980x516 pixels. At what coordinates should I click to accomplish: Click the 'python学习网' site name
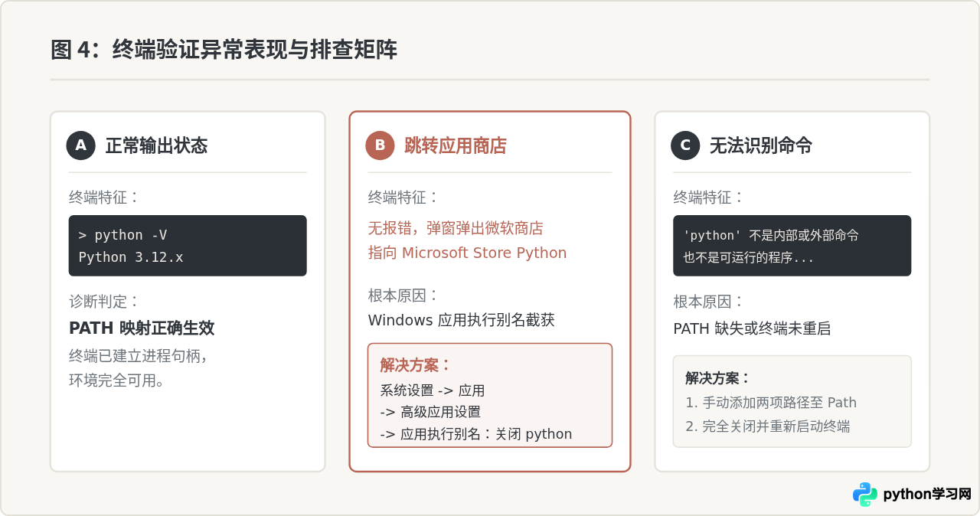pyautogui.click(x=927, y=495)
